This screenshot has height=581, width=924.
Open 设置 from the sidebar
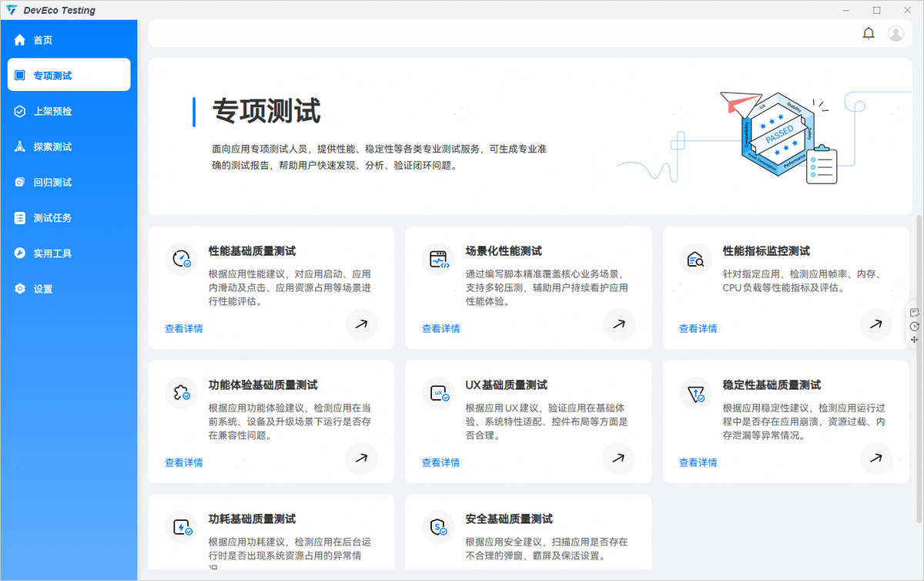(43, 289)
